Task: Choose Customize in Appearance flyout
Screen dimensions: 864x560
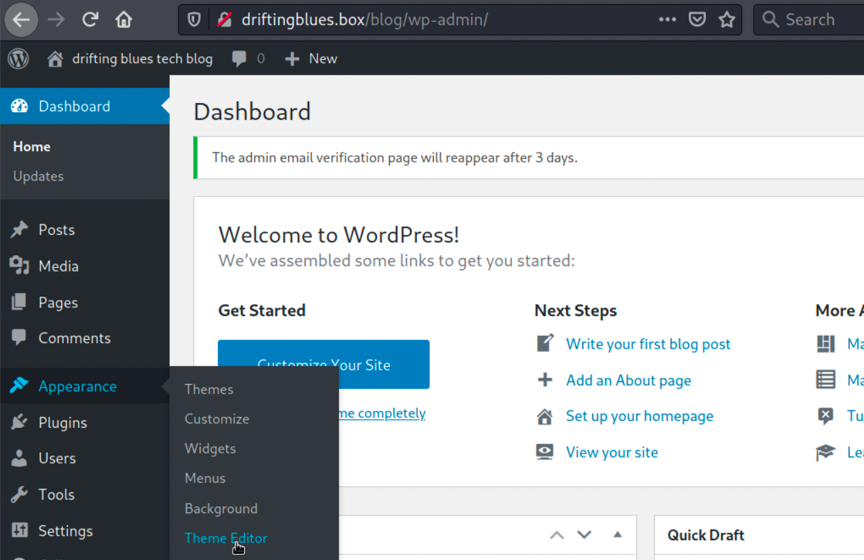Action: point(217,419)
